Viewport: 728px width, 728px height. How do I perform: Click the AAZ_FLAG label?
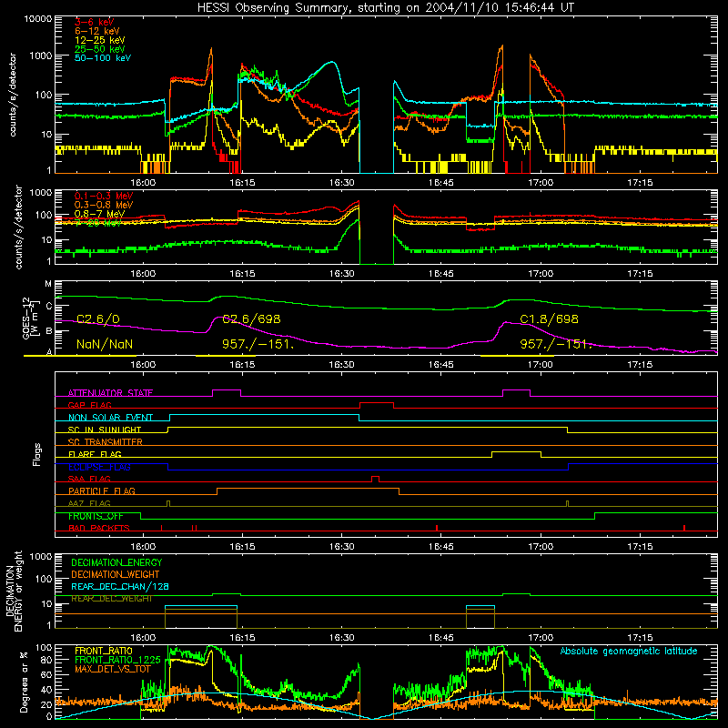pos(89,503)
